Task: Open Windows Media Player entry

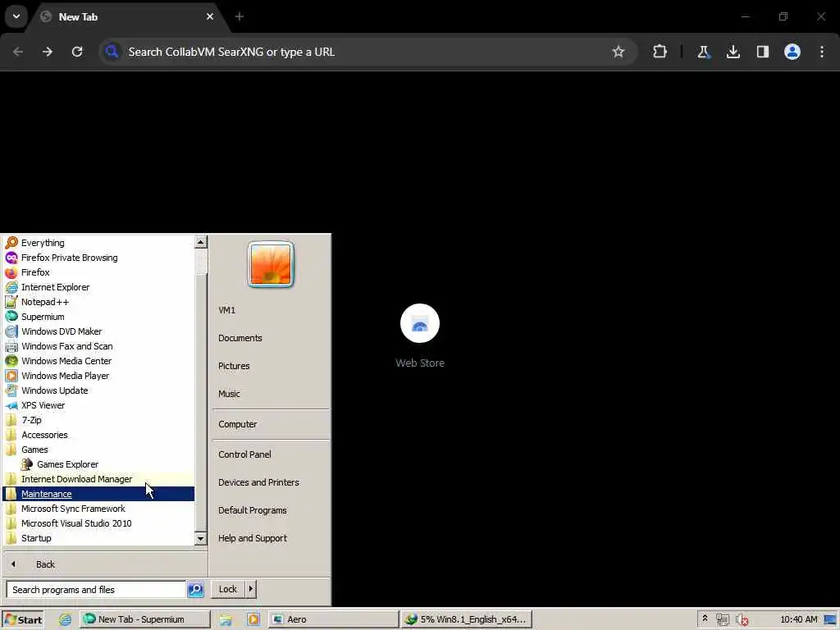Action: (x=98, y=376)
